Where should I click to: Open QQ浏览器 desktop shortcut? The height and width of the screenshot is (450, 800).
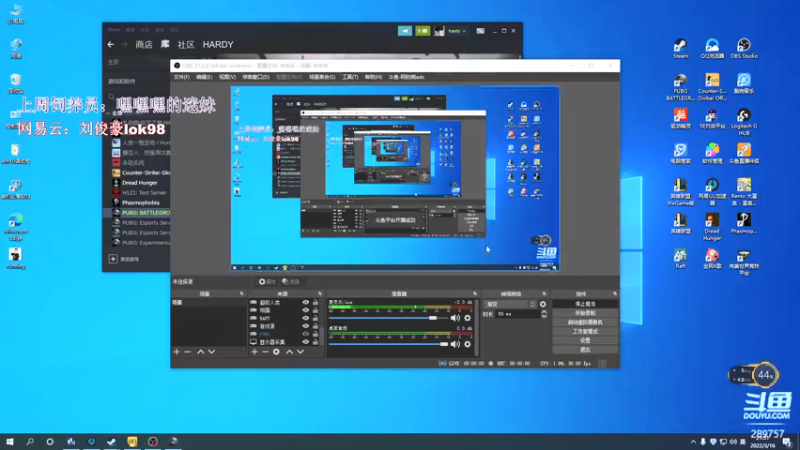pyautogui.click(x=712, y=49)
